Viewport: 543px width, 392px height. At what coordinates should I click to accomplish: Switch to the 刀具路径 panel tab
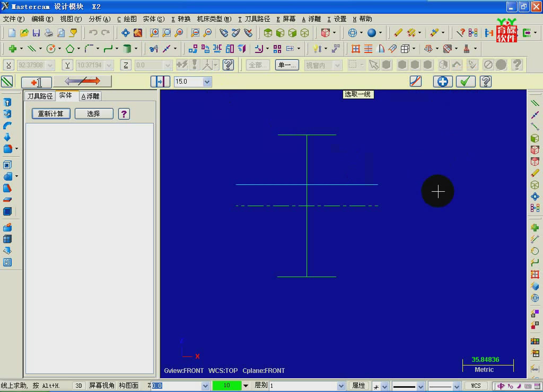click(40, 96)
